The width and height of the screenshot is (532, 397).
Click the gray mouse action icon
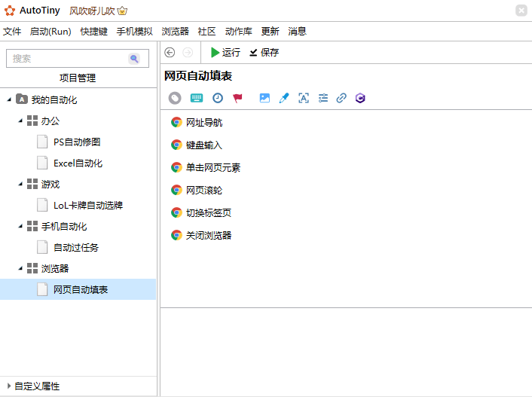click(x=175, y=98)
